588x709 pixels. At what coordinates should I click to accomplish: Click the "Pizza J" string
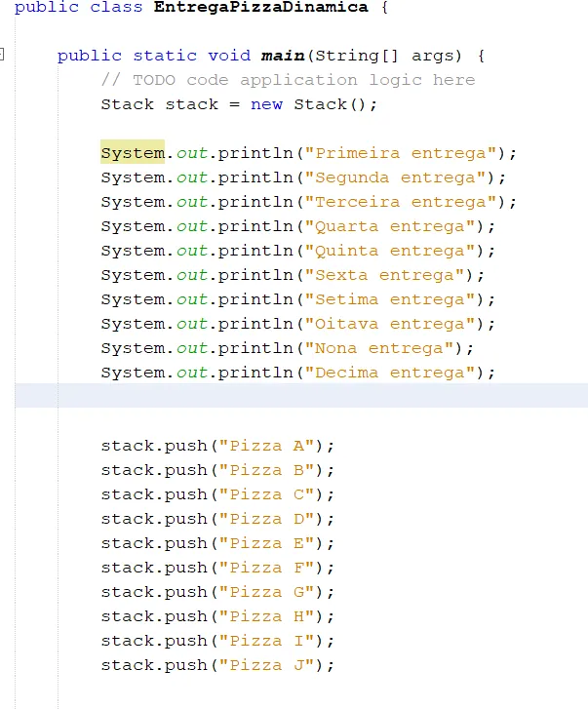pyautogui.click(x=266, y=665)
